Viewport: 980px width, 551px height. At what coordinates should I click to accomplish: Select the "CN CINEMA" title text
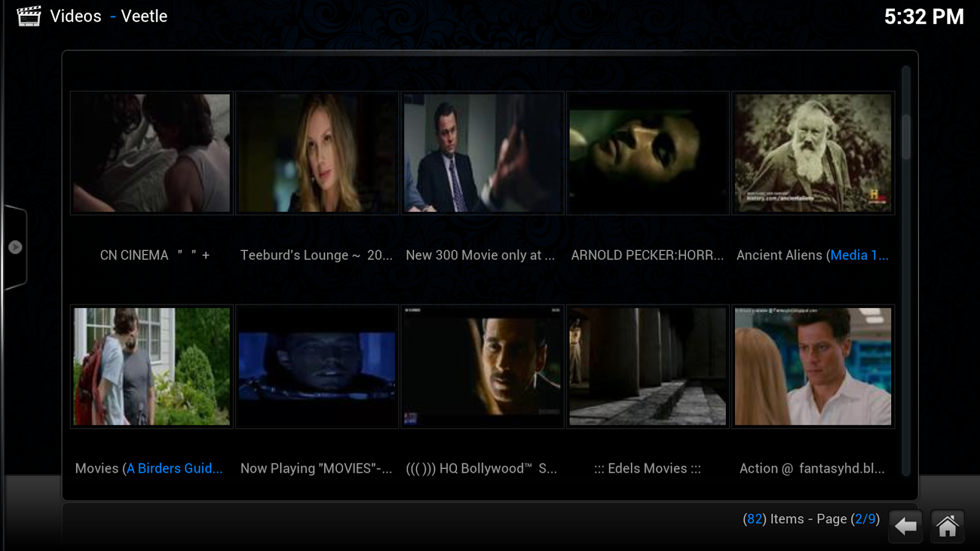pyautogui.click(x=134, y=255)
